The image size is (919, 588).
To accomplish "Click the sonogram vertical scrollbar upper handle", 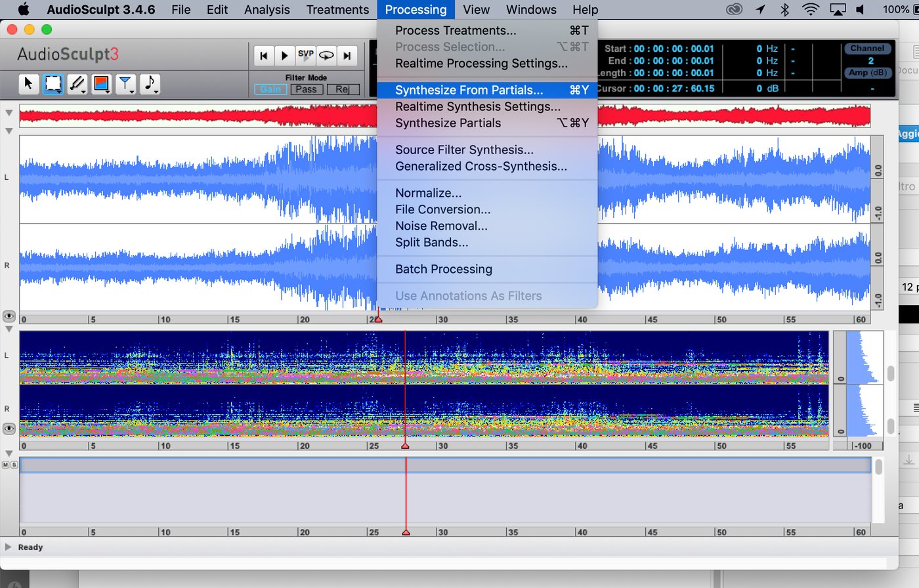I will click(891, 373).
